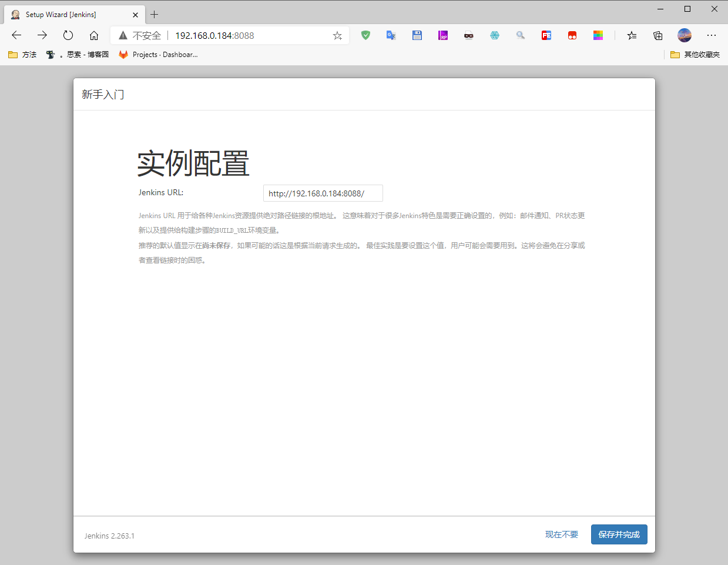
Task: Open the Favorites list icon
Action: 632,35
